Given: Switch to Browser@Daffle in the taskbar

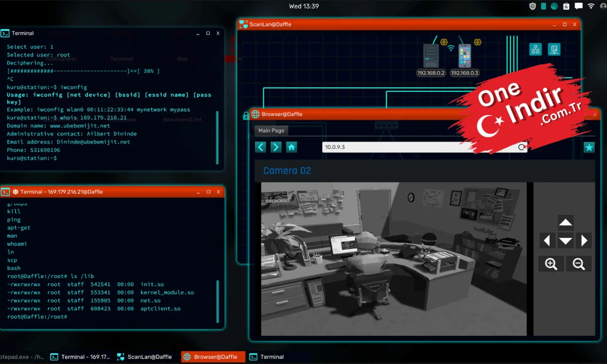Looking at the screenshot, I should (x=213, y=357).
